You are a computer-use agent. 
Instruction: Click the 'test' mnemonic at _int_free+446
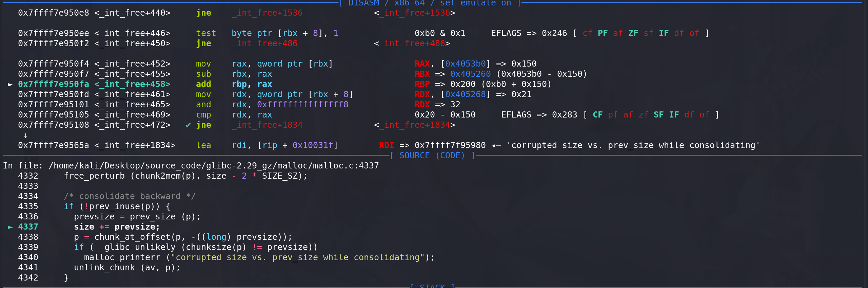click(x=206, y=33)
